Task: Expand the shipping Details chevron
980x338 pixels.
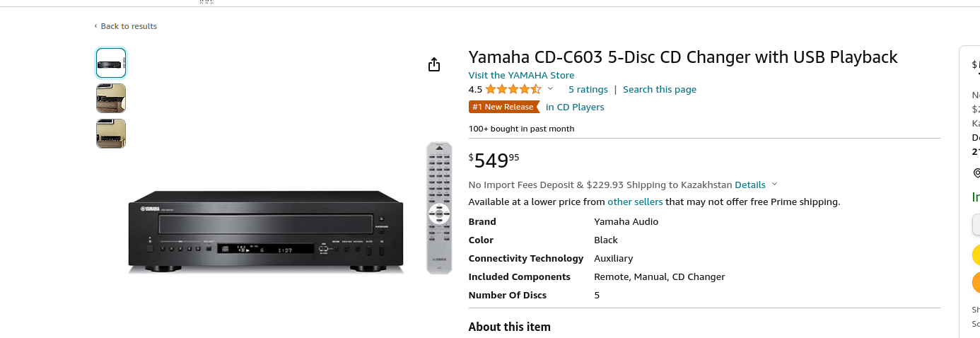Action: pos(774,185)
